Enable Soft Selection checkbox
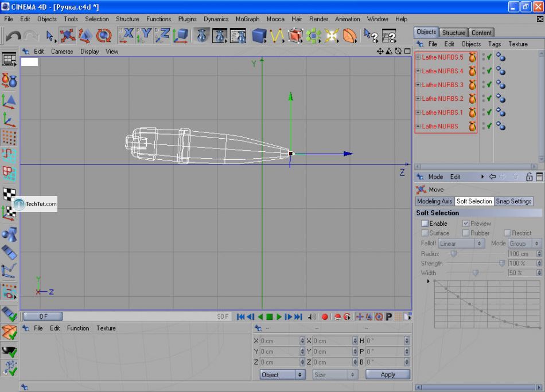This screenshot has width=545, height=392. [425, 224]
